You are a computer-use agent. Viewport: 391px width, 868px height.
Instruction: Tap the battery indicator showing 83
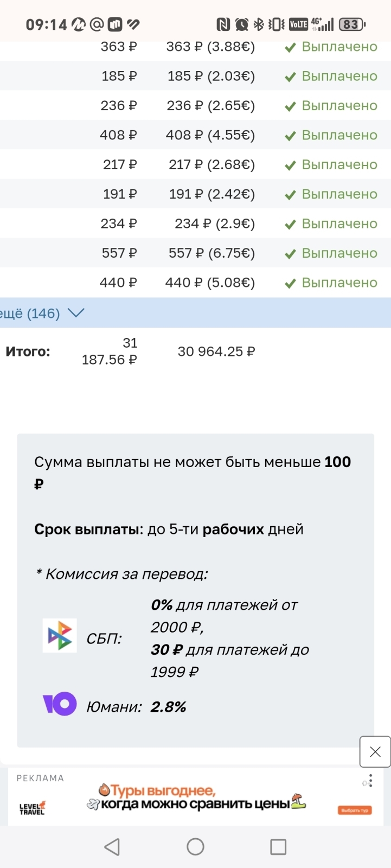coord(352,24)
